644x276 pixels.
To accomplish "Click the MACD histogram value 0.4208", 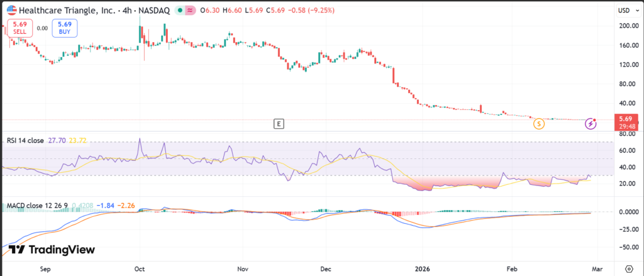I will pos(84,206).
